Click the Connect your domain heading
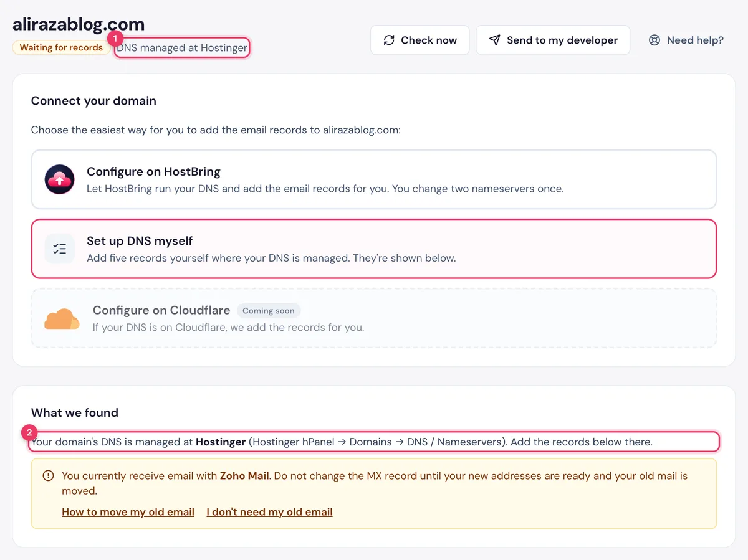748x560 pixels. pos(93,101)
